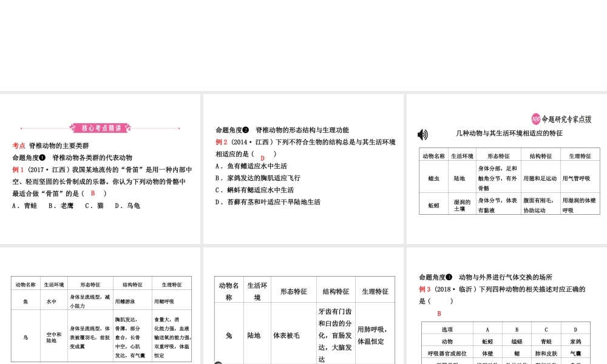Screen dimensions: 607x364
Task: Open the slide titled 核心考点精讲
Action: (x=100, y=169)
